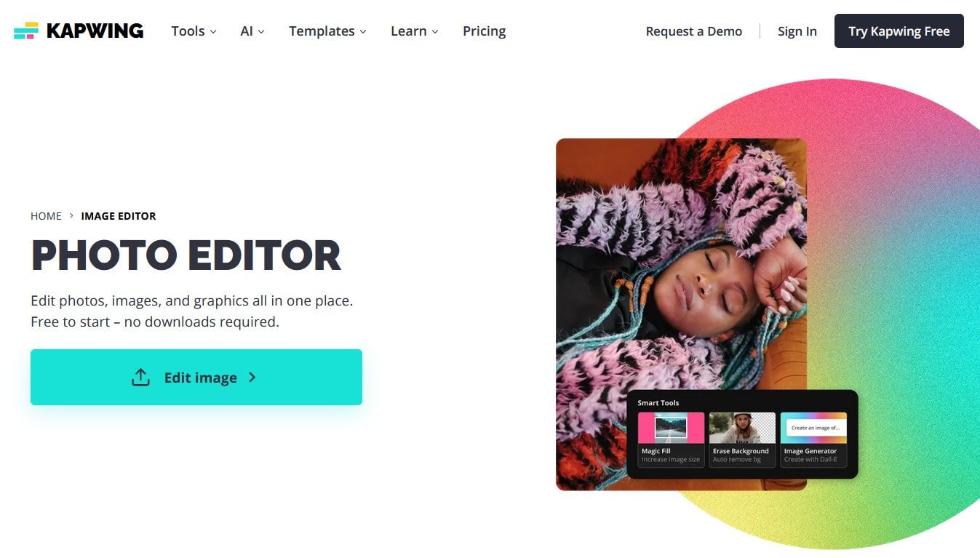Select the Image Generator smart tool thumbnail

[x=813, y=428]
